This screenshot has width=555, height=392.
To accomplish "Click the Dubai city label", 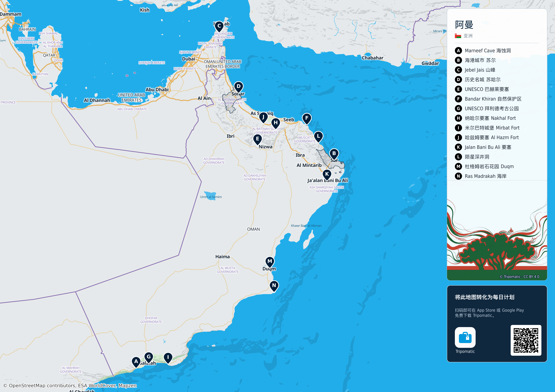I will [x=188, y=59].
